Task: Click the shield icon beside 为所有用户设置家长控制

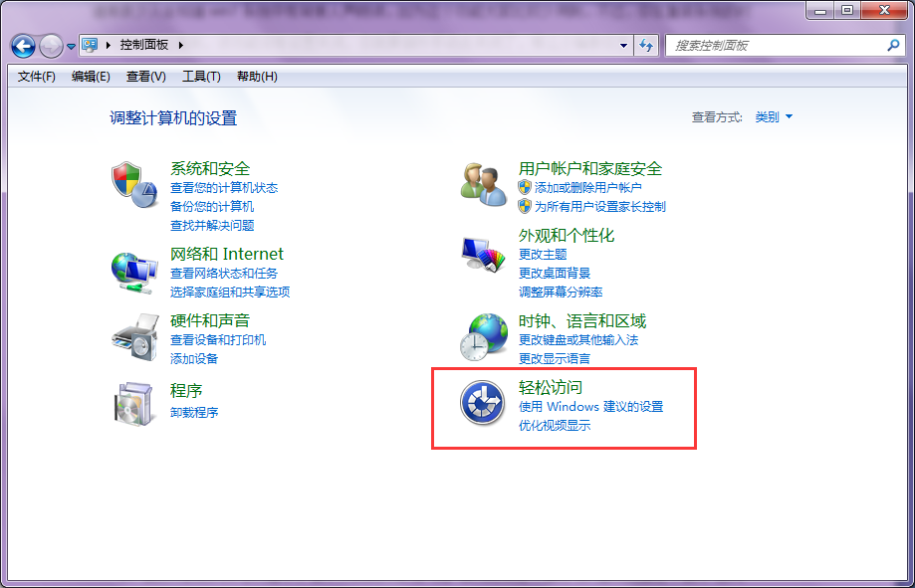Action: click(525, 206)
